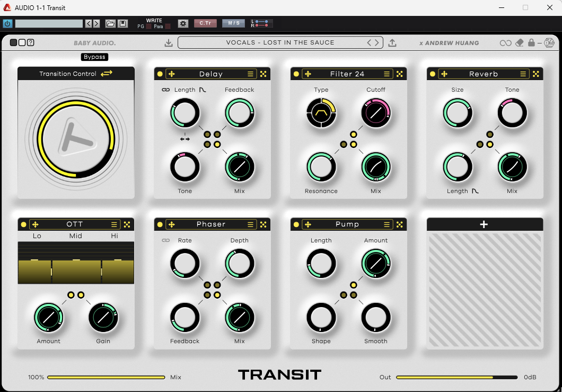Open the preset name VOCALS - LOST IN THE SAUCE
Viewport: 562px width, 392px height.
[280, 42]
